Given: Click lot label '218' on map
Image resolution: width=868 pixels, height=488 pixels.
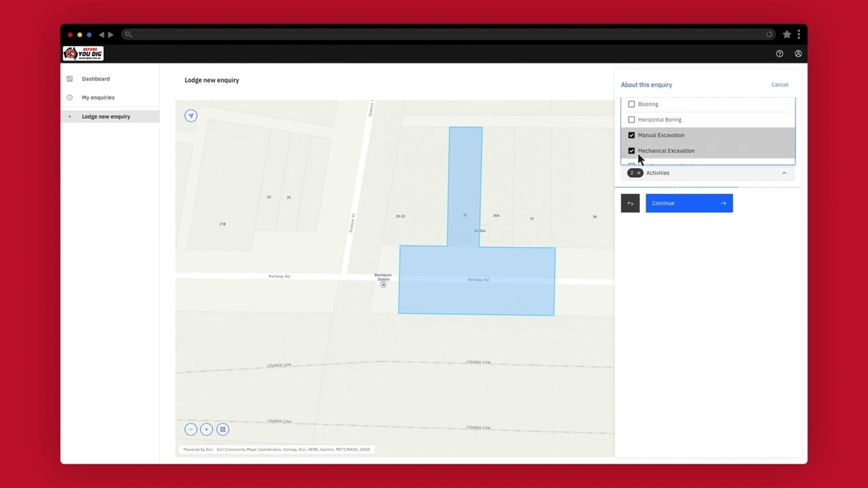Looking at the screenshot, I should tap(222, 224).
